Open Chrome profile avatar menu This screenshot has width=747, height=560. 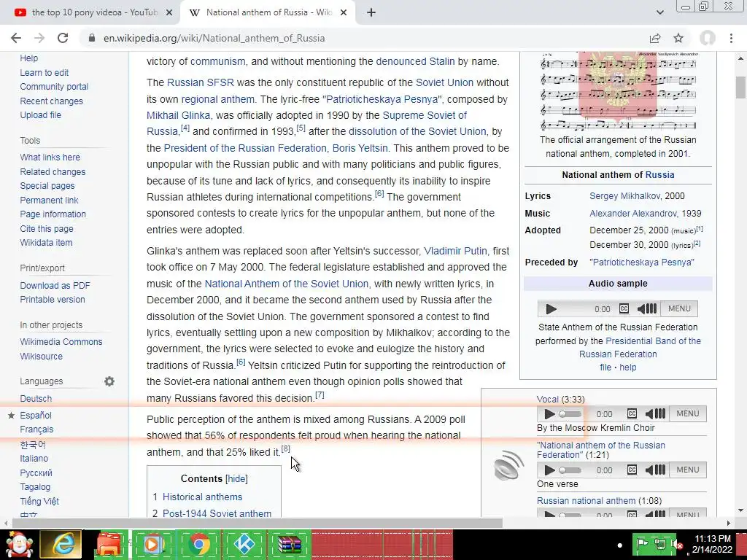[708, 38]
